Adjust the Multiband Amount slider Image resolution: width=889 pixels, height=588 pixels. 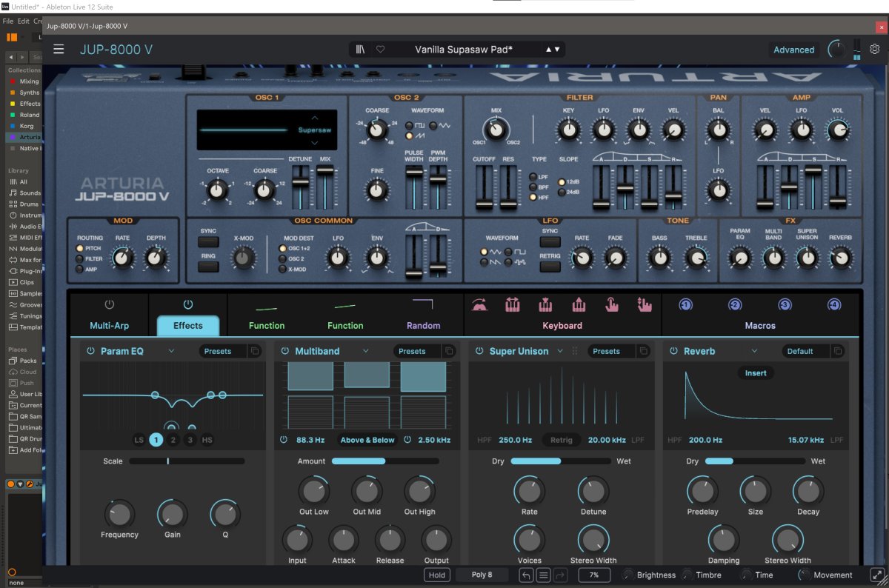coord(384,461)
